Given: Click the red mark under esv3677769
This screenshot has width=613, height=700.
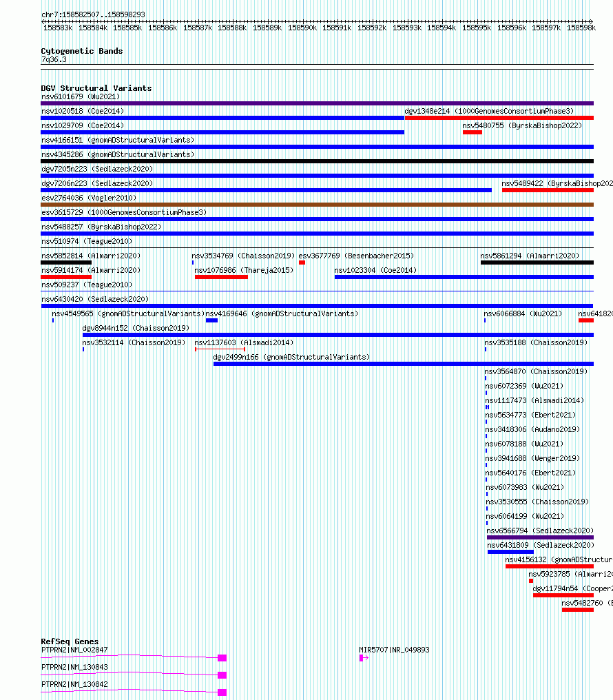Looking at the screenshot, I should pos(302,262).
